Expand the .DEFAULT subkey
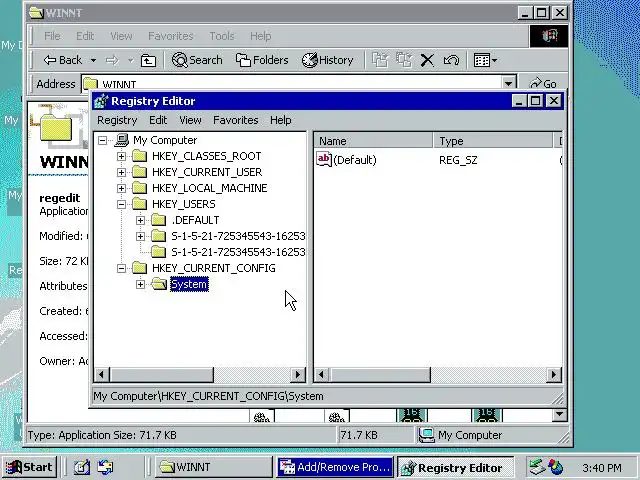This screenshot has width=640, height=480. (140, 220)
